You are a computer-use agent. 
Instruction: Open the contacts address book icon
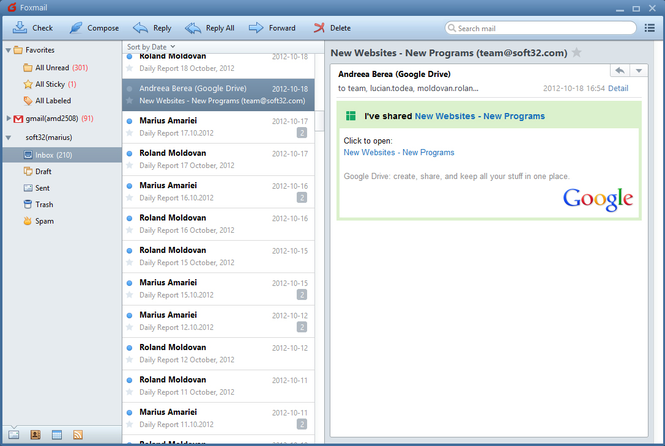35,435
